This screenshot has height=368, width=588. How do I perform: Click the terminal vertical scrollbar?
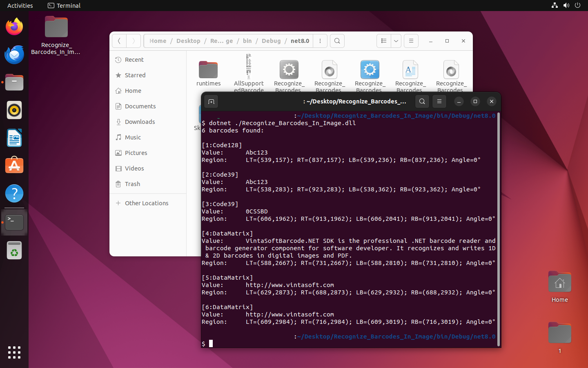[499, 229]
